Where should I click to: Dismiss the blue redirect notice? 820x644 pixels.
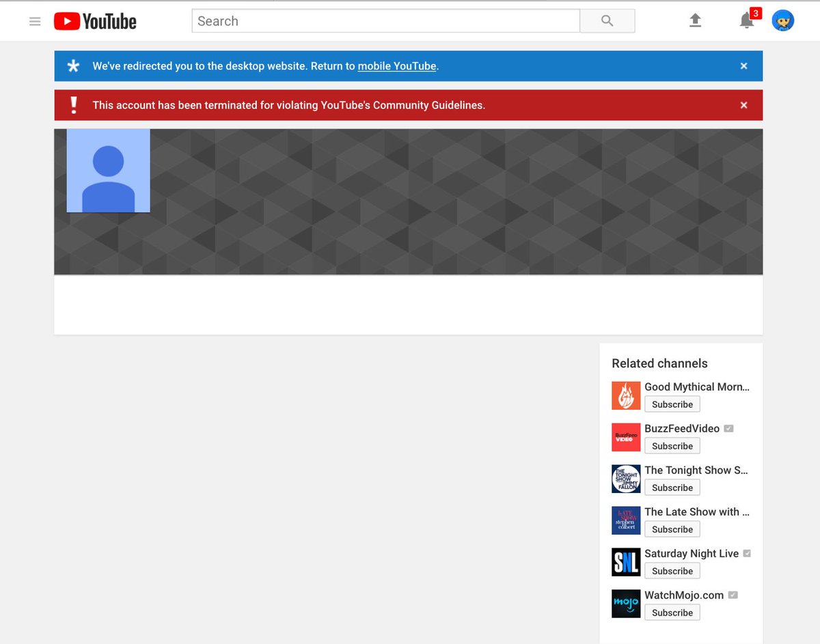coord(744,66)
